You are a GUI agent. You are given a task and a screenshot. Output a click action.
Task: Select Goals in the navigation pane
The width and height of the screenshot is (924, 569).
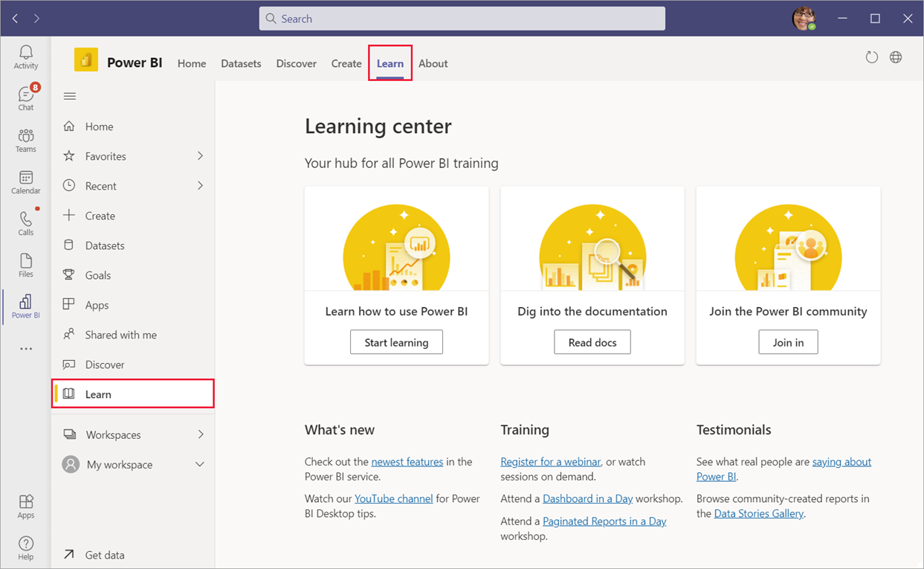click(x=97, y=275)
